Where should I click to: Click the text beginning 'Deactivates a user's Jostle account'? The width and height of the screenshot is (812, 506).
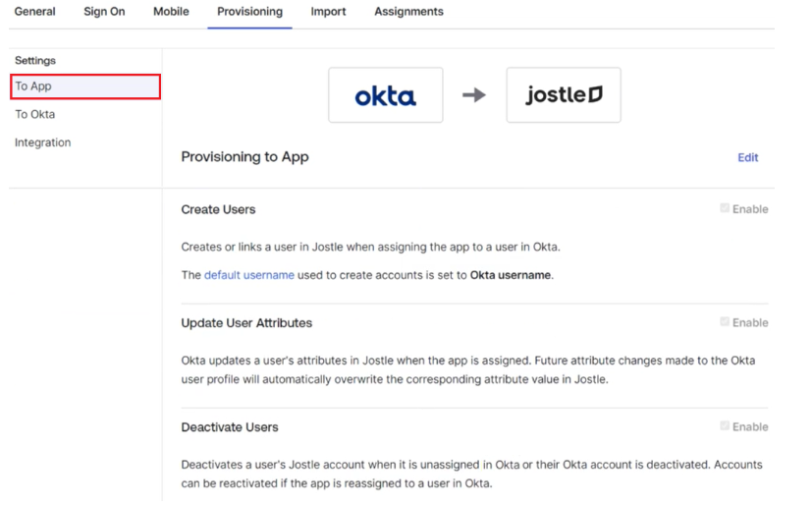471,474
